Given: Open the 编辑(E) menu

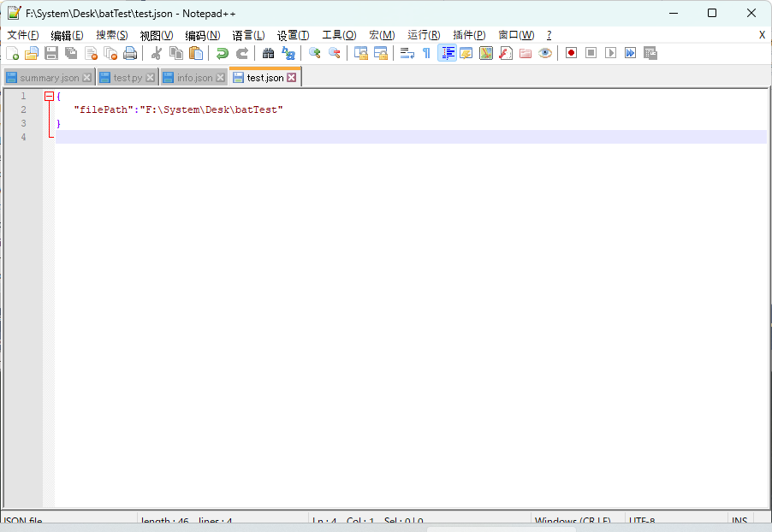Looking at the screenshot, I should pos(67,35).
